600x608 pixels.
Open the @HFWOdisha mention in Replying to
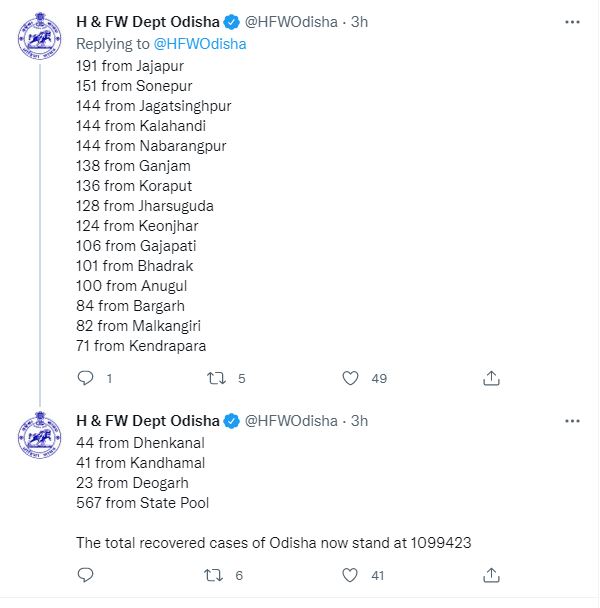point(199,43)
